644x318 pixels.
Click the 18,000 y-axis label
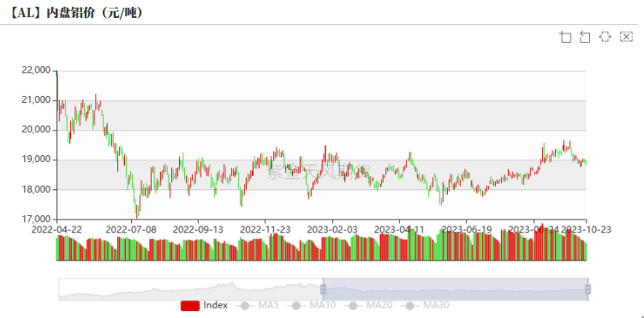(36, 189)
